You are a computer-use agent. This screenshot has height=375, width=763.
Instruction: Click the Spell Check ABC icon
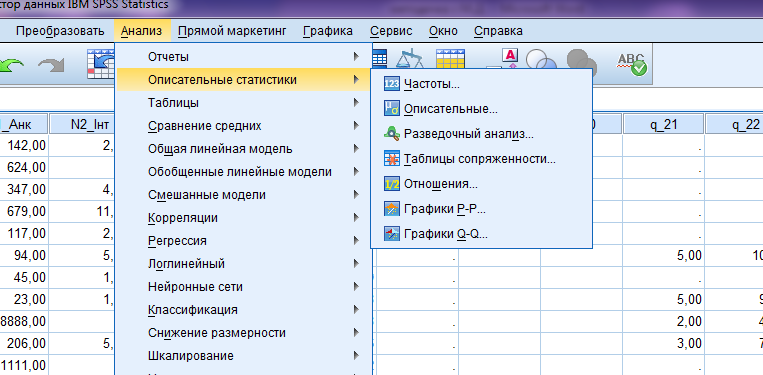tap(632, 64)
